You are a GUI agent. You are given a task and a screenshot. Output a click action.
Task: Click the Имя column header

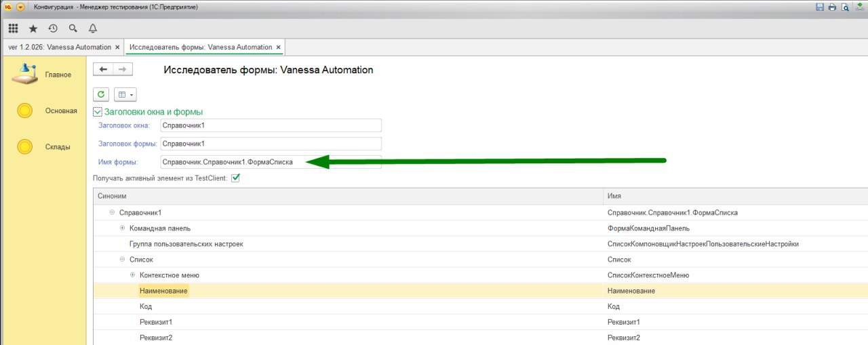pos(735,196)
